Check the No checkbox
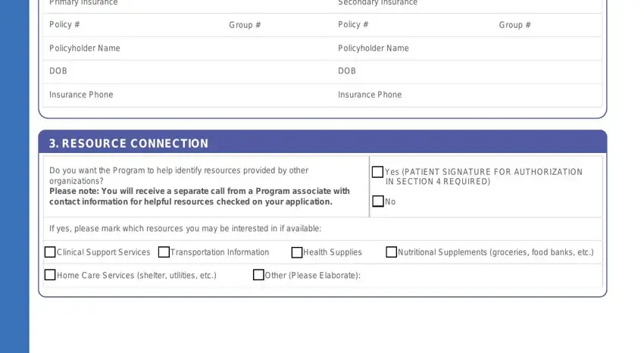 tap(378, 201)
